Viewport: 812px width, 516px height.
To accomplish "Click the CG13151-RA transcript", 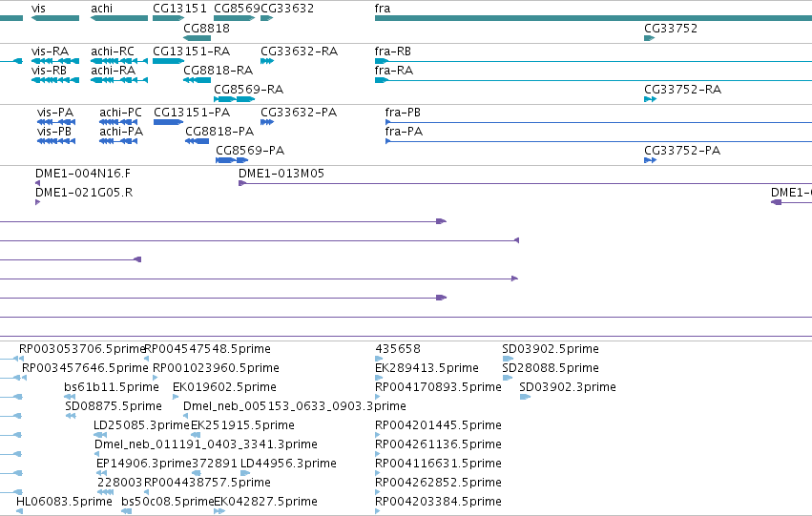I will coord(168,61).
